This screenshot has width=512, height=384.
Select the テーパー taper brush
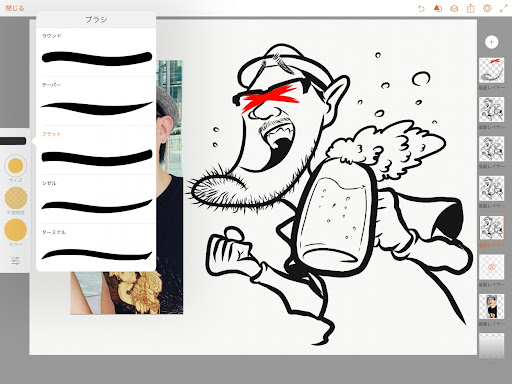pos(96,101)
